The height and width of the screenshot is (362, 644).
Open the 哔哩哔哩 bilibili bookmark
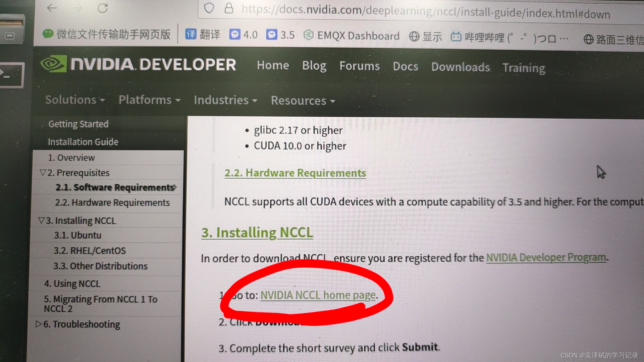point(509,38)
